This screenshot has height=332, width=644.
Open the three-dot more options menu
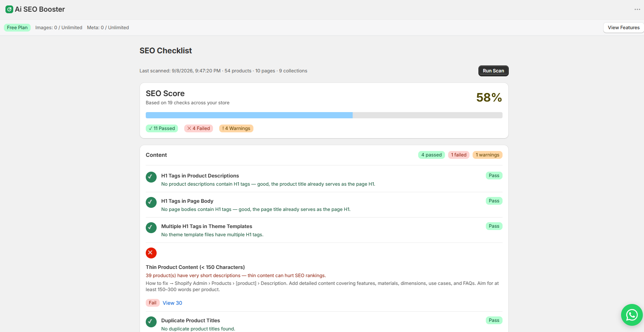pyautogui.click(x=637, y=9)
